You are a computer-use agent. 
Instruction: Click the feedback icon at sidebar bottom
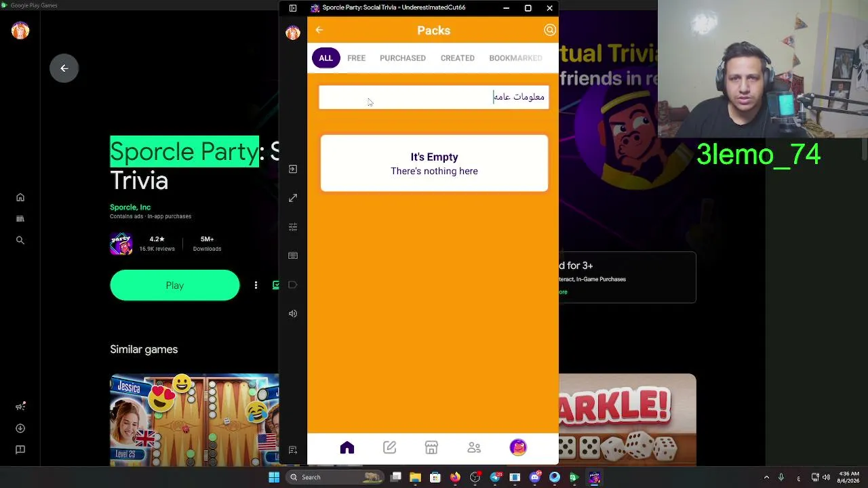pos(293,450)
